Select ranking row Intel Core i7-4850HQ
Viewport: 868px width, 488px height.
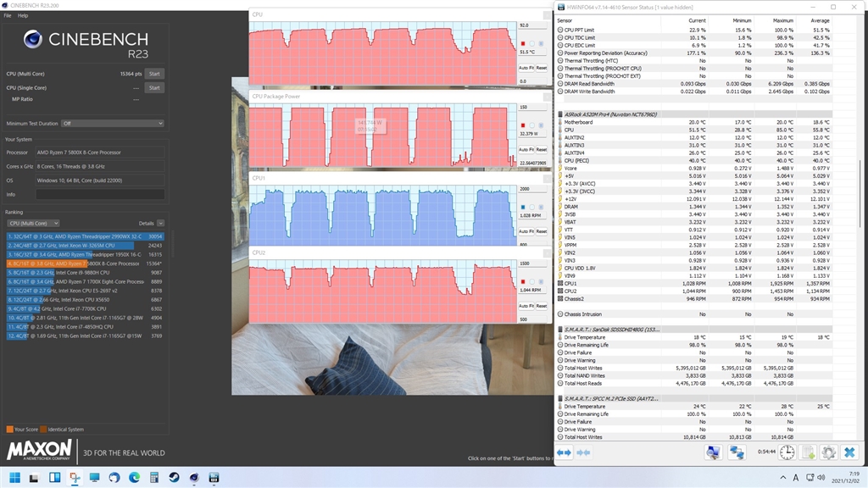pos(85,326)
